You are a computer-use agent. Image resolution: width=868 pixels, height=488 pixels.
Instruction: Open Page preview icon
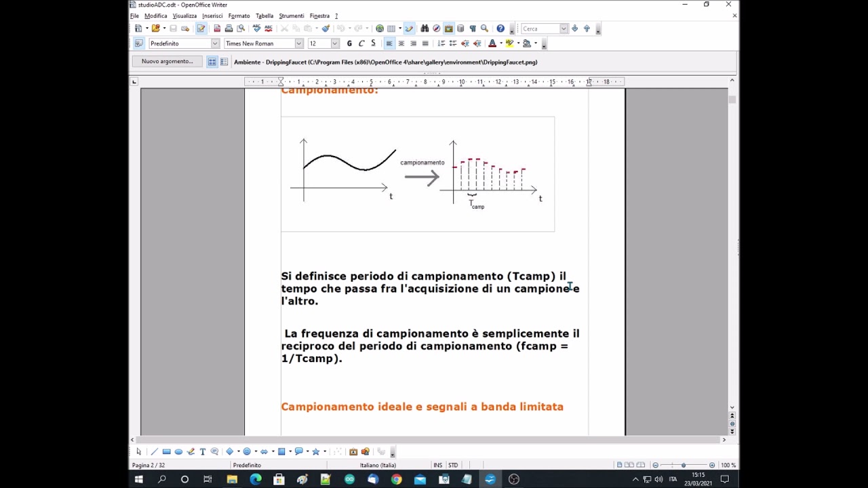click(241, 28)
